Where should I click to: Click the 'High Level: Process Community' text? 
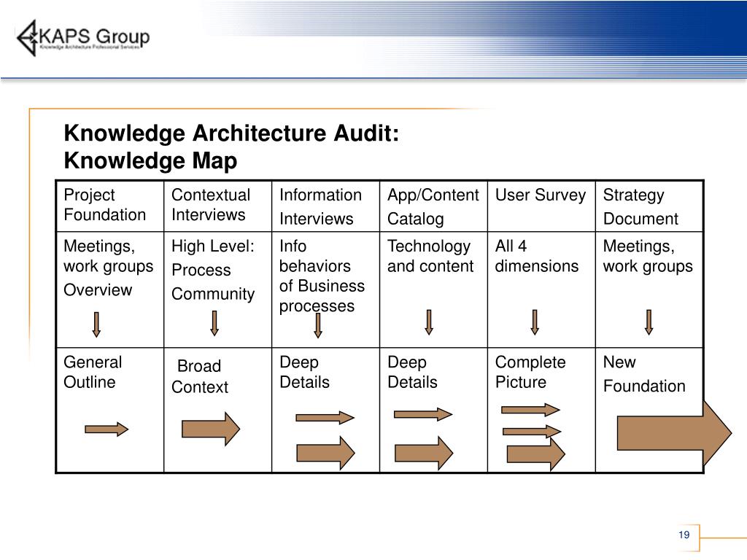[213, 270]
